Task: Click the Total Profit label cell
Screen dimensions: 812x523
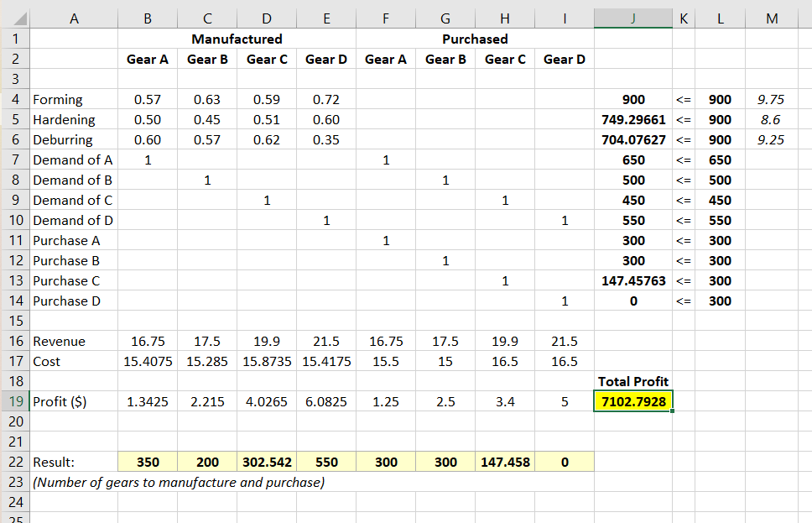Action: [633, 381]
